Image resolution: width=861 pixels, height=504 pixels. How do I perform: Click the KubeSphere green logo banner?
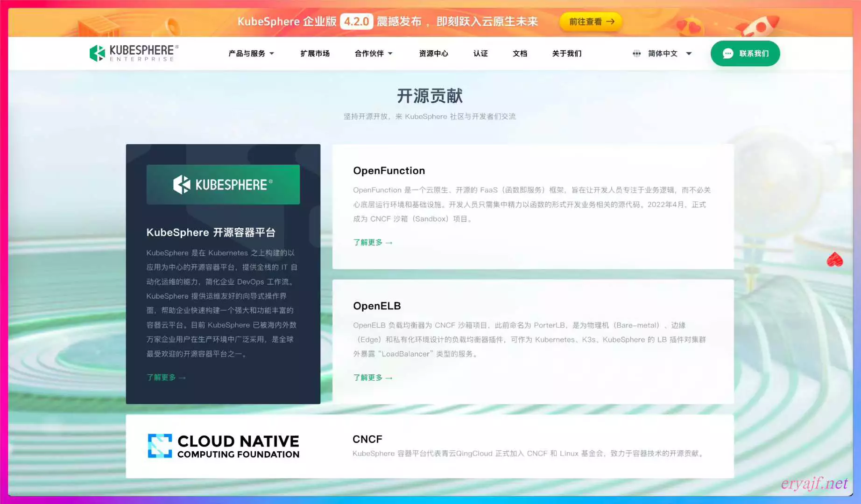(x=223, y=184)
